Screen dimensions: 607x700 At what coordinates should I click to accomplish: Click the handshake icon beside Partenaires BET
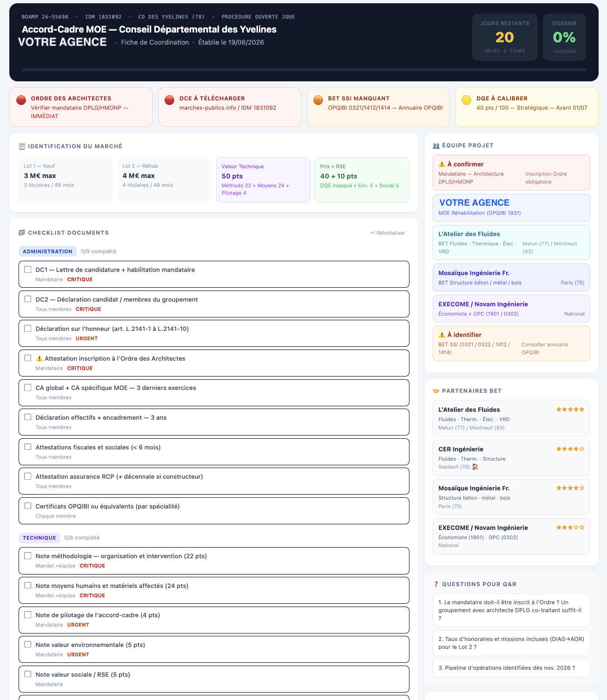click(x=436, y=391)
